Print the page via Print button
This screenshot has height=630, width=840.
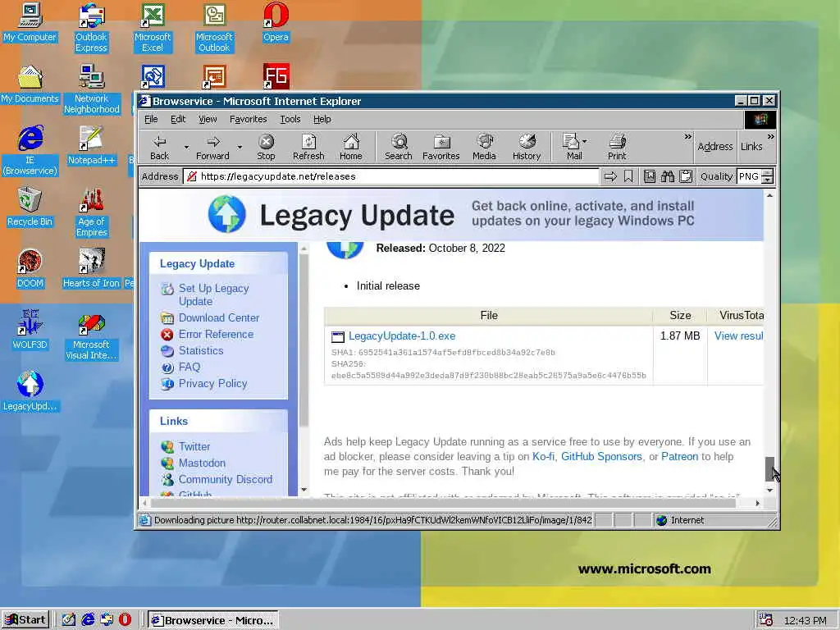[x=617, y=148]
